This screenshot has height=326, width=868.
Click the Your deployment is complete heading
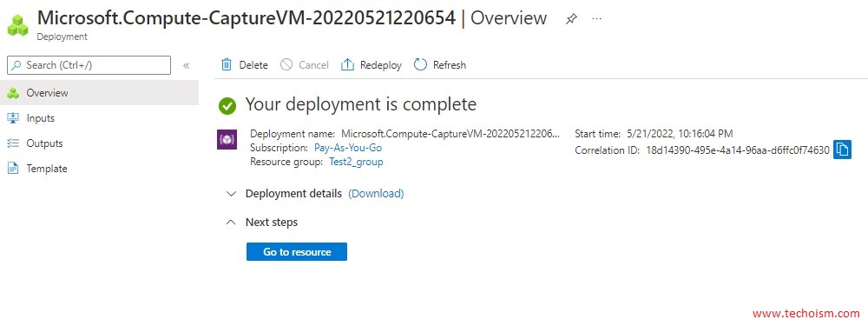pyautogui.click(x=360, y=104)
